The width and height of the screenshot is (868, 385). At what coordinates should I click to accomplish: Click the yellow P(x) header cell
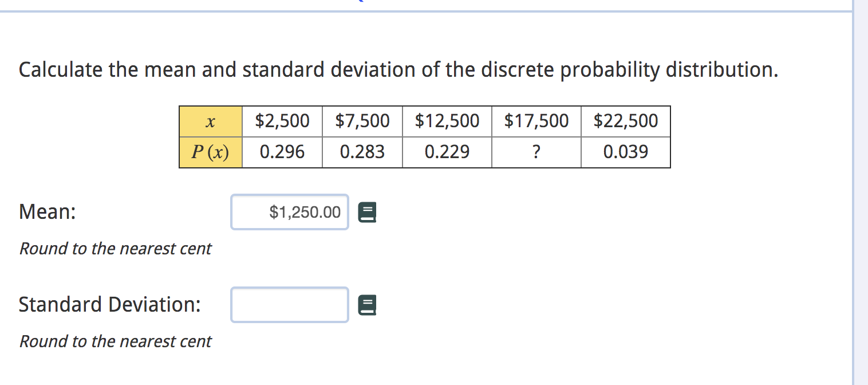[x=211, y=152]
